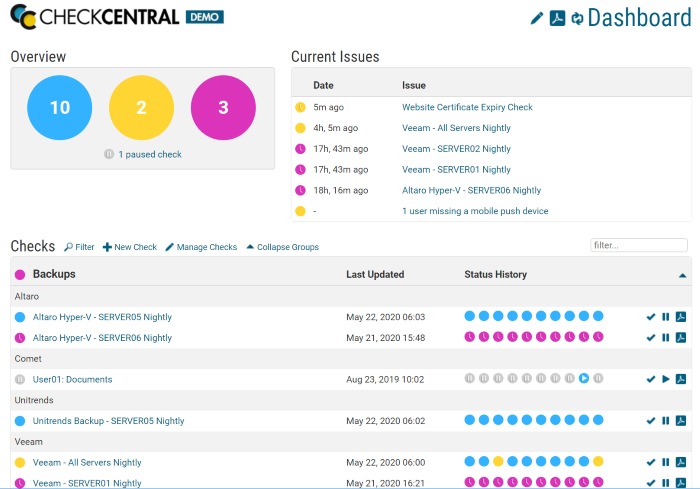Collapse the Backups group arrow

[x=682, y=276]
